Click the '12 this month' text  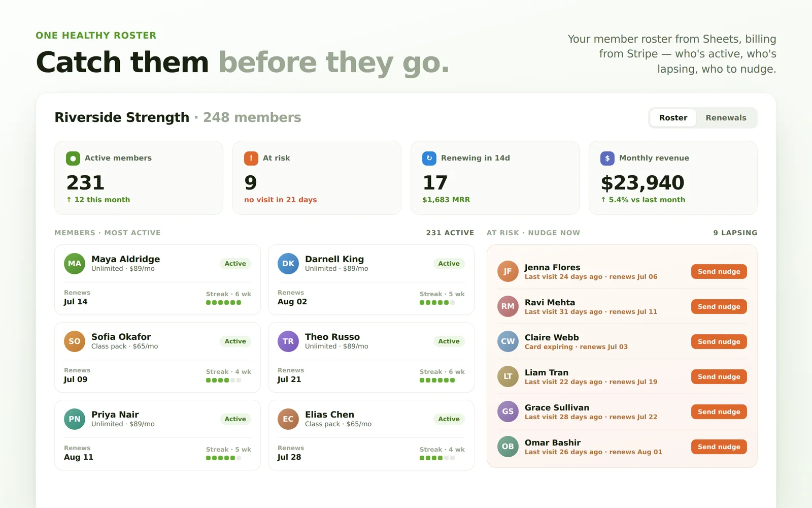pyautogui.click(x=98, y=200)
